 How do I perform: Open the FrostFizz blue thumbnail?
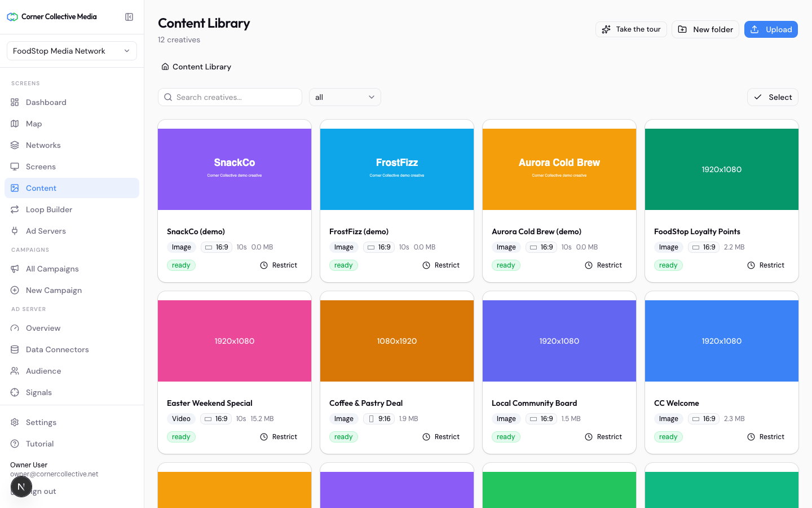coord(397,169)
